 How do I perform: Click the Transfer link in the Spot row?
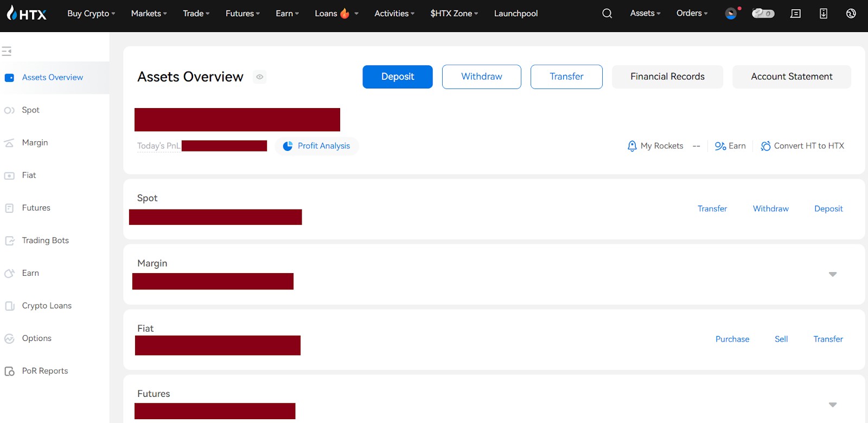pyautogui.click(x=712, y=209)
